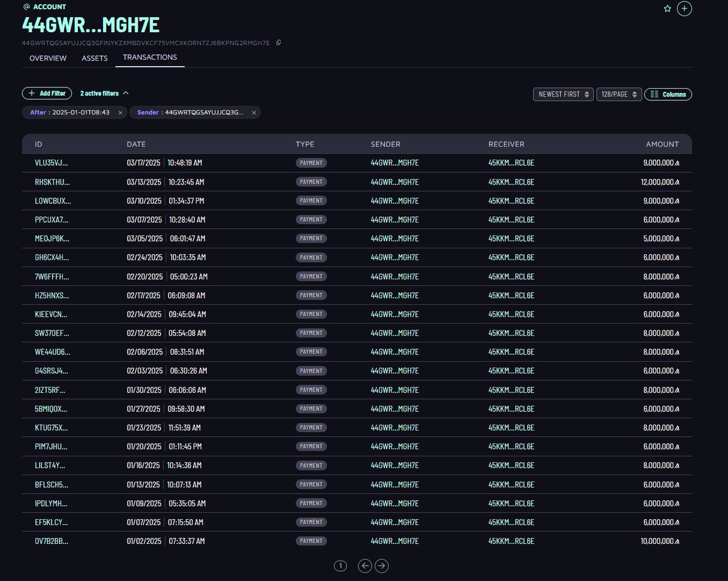
Task: Open transaction IPDLYMH...
Action: click(51, 503)
